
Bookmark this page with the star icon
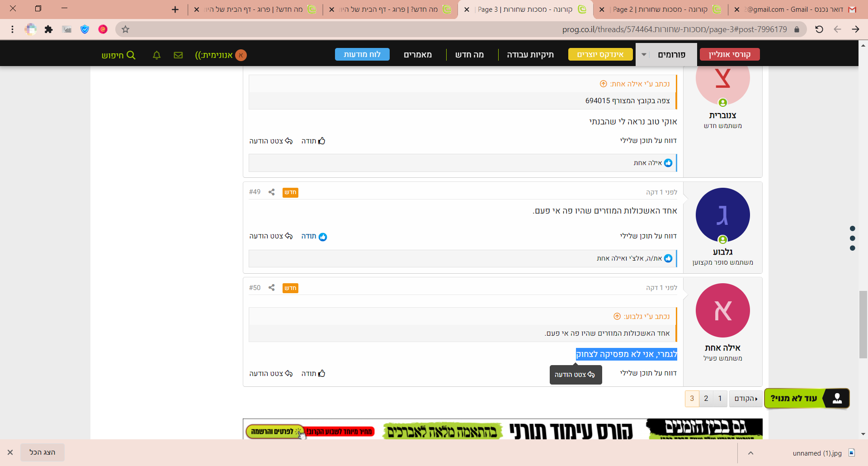(x=126, y=29)
